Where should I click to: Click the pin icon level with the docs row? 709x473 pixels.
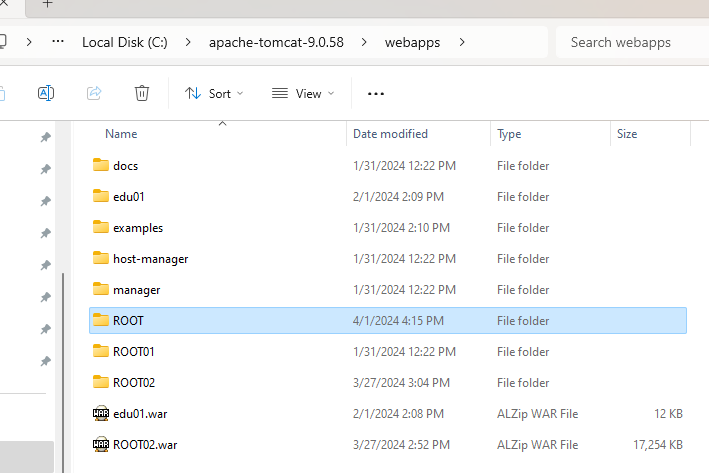pos(45,169)
